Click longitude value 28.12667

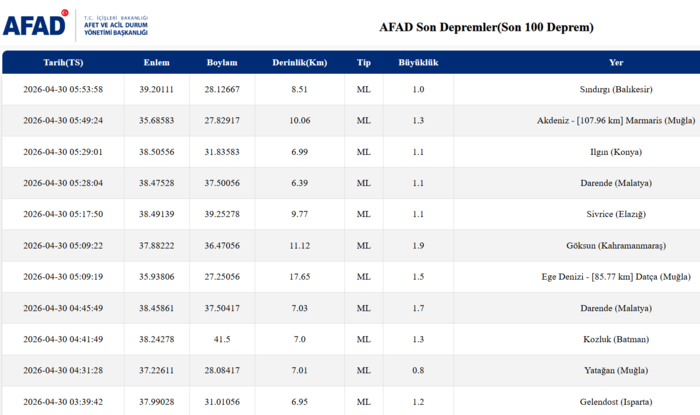point(222,89)
